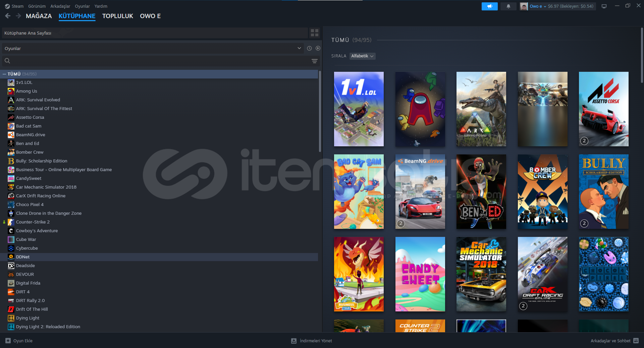Go to Kütüphane Ana Sayfası
The image size is (644, 348).
pos(154,33)
